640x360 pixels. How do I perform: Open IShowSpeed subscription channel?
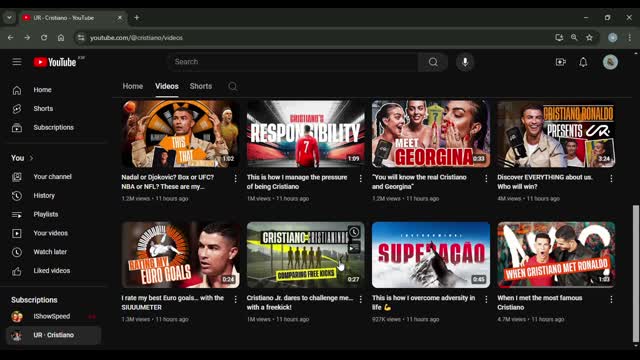54,316
